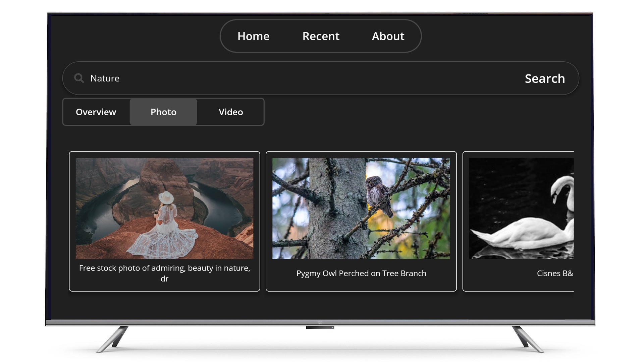
Task: Click the 'Free stock photo of admiring' caption
Action: point(164,273)
